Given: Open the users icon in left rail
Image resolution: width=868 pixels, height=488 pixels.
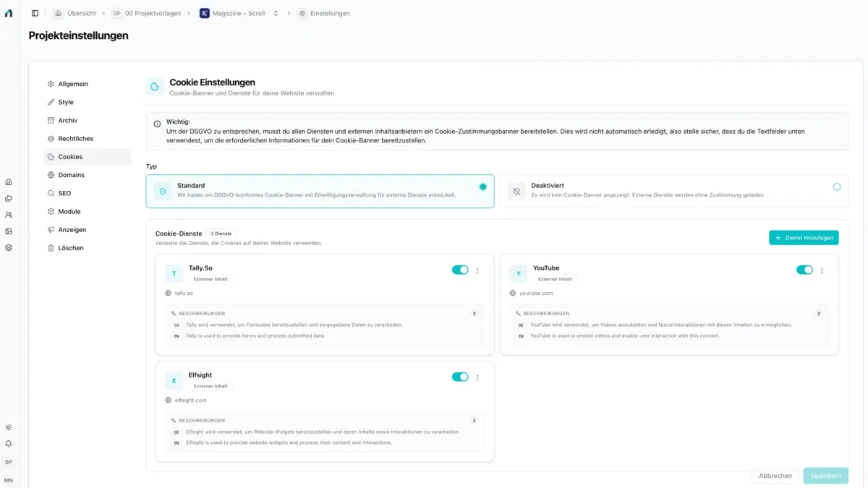Looking at the screenshot, I should (x=9, y=215).
